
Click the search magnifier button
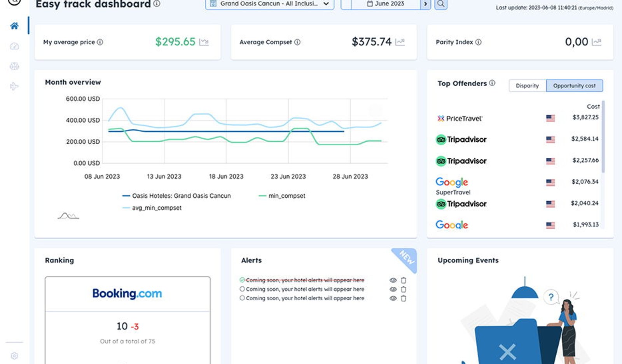point(441,4)
